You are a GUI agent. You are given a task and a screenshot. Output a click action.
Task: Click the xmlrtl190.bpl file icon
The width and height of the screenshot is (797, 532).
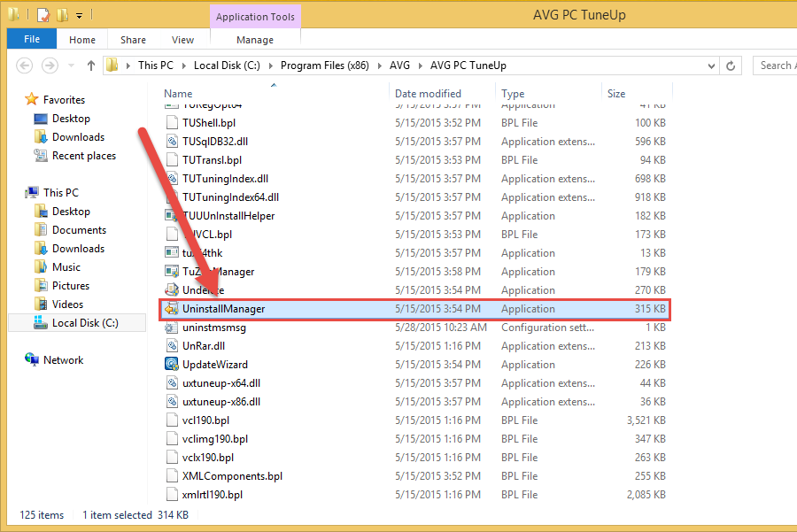pyautogui.click(x=172, y=495)
